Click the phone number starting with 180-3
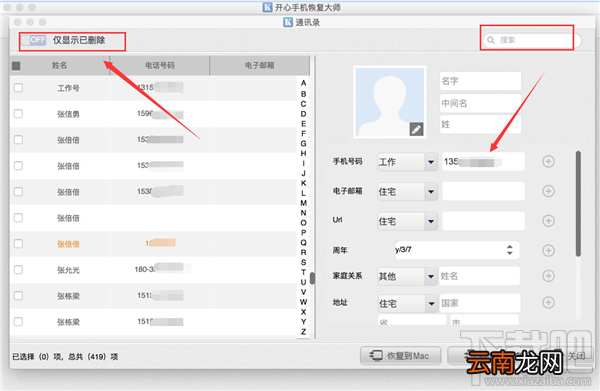This screenshot has width=600, height=391. pos(159,269)
